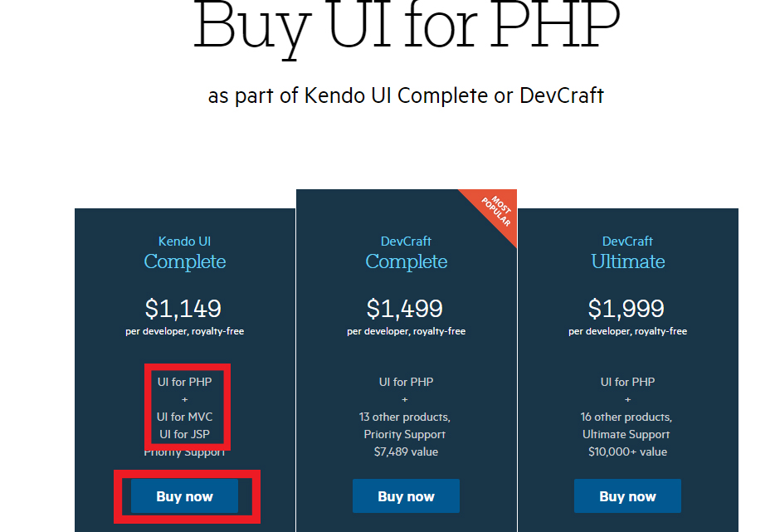Click the Buy now button under DevCraft Complete
Image resolution: width=775 pixels, height=532 pixels.
tap(406, 495)
